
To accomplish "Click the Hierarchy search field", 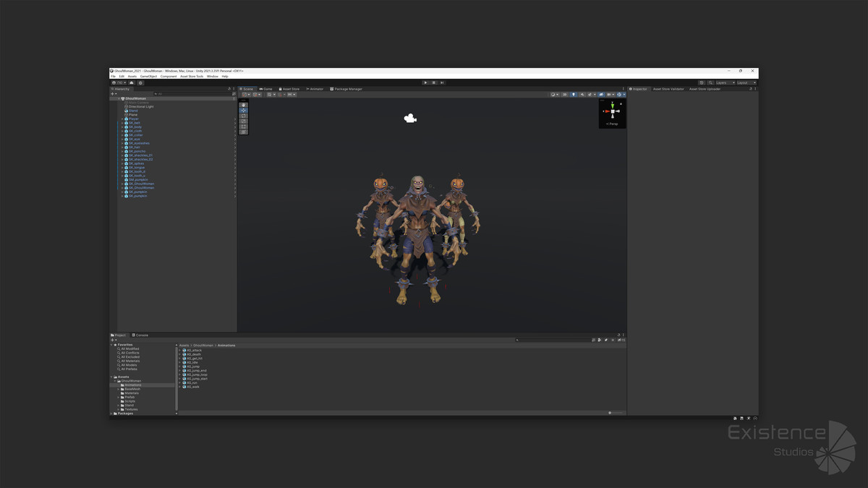I will 192,94.
